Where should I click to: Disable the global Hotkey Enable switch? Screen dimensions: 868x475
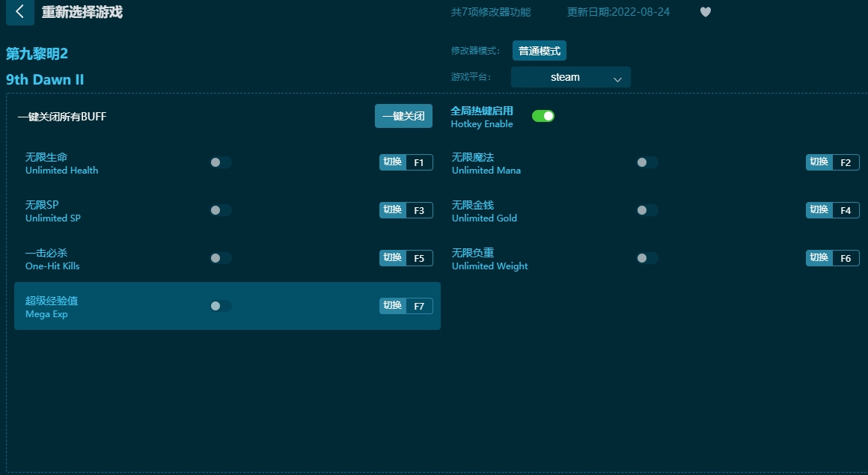pyautogui.click(x=542, y=116)
